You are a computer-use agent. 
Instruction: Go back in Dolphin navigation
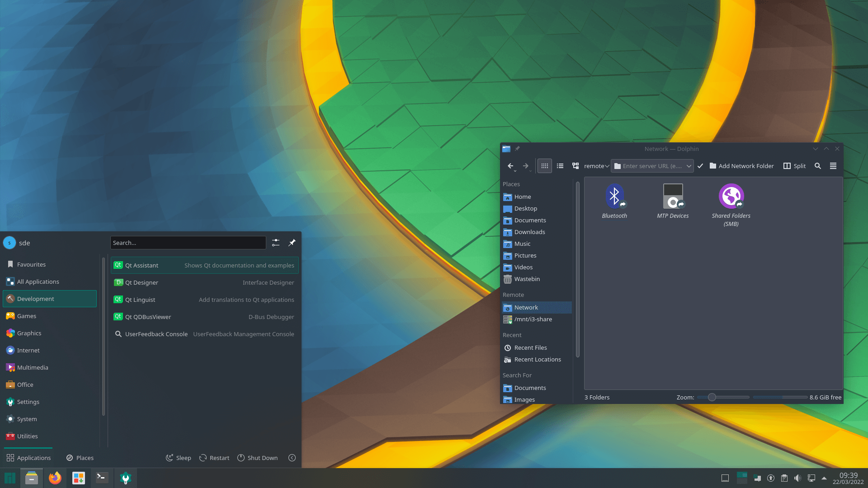[511, 166]
